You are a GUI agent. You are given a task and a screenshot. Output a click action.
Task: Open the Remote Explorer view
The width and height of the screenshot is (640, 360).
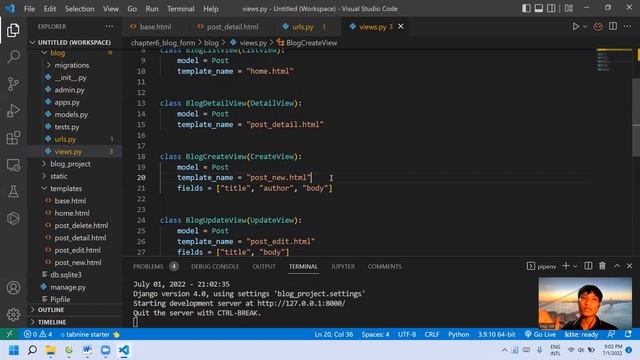[13, 165]
